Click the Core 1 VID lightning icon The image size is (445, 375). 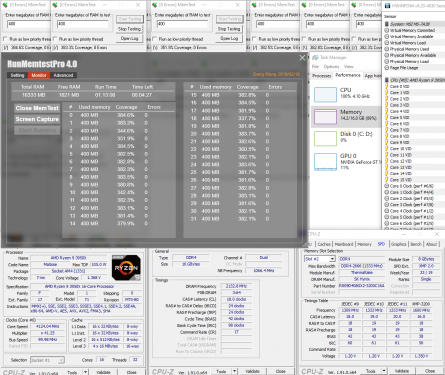[387, 93]
